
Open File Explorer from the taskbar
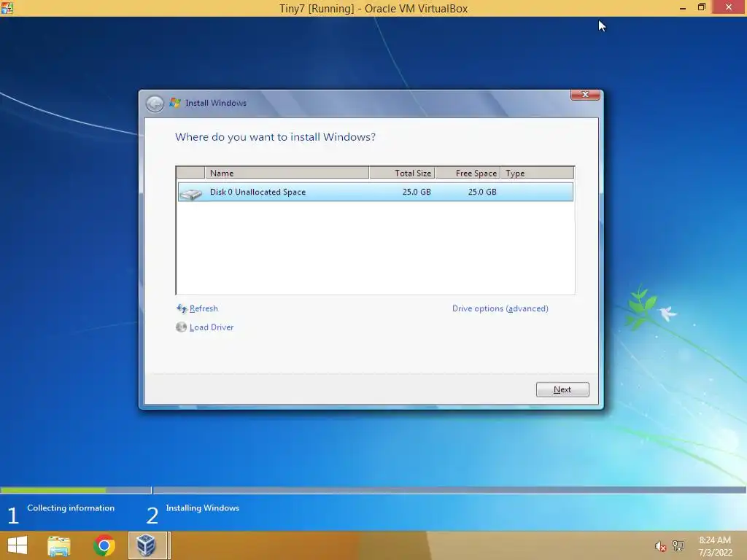59,545
